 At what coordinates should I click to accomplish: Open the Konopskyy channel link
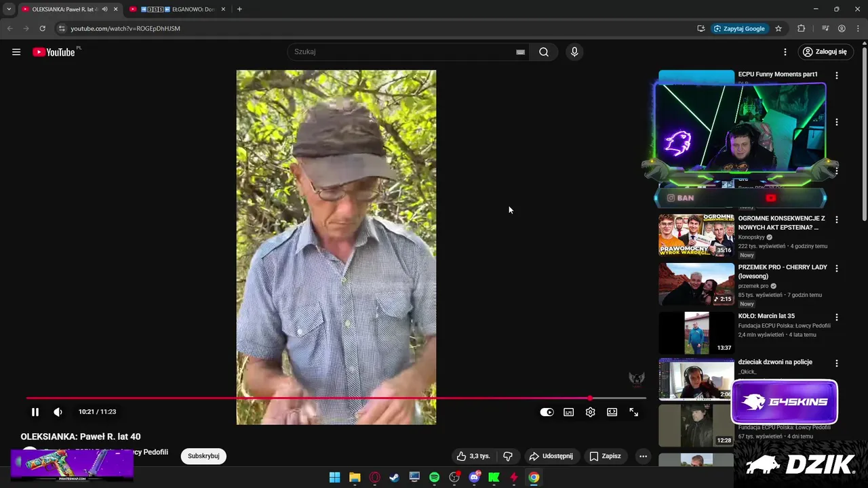pyautogui.click(x=751, y=237)
